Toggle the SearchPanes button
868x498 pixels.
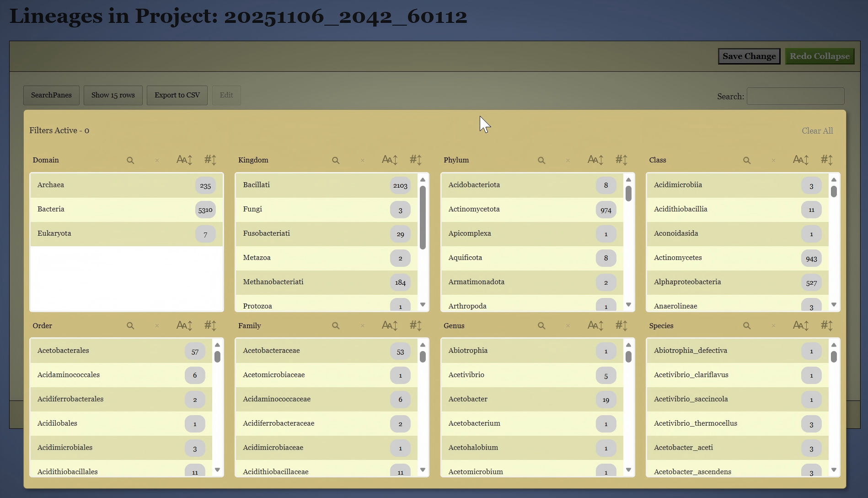point(51,95)
